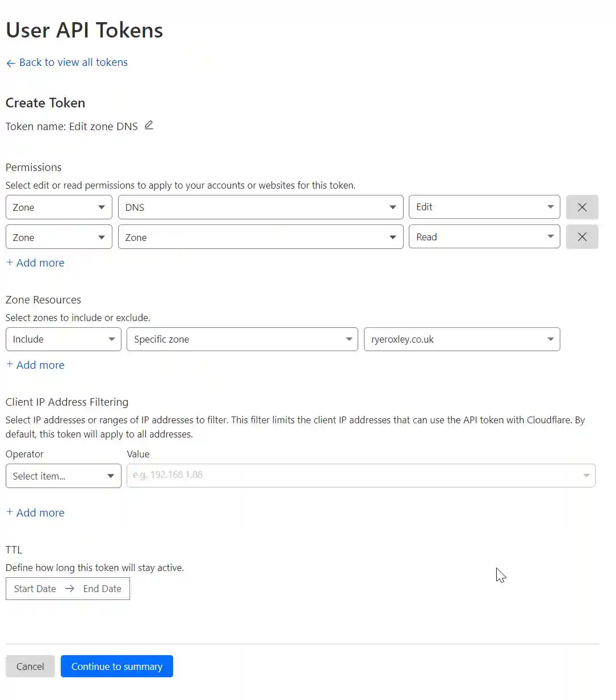Open the DNS permission dropdown

(260, 207)
